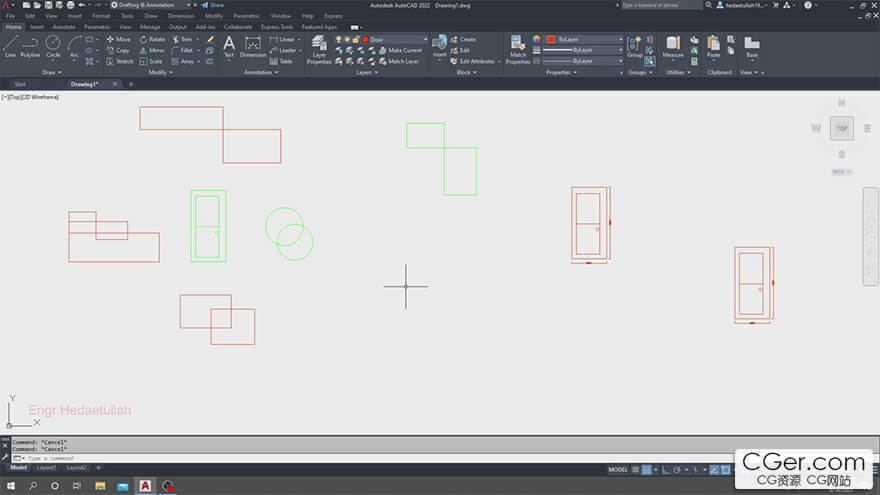Expand the Draw panel
The image size is (880, 495).
click(x=52, y=72)
